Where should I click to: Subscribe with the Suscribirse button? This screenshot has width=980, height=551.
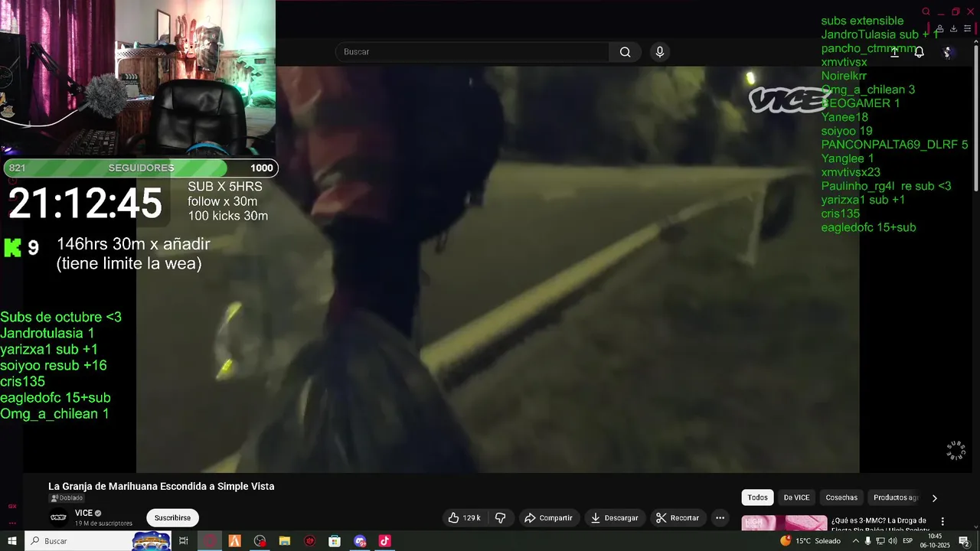coord(172,518)
